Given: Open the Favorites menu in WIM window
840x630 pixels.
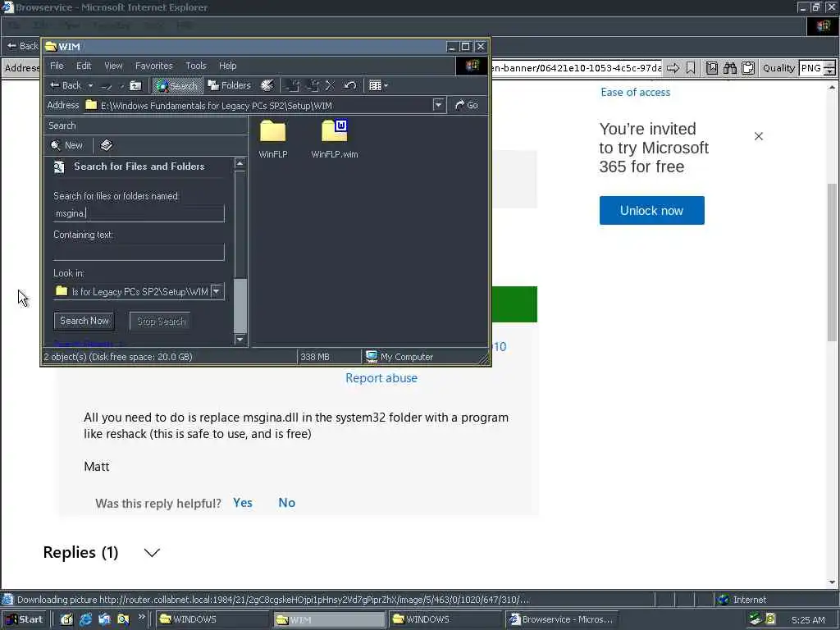Looking at the screenshot, I should pos(153,66).
